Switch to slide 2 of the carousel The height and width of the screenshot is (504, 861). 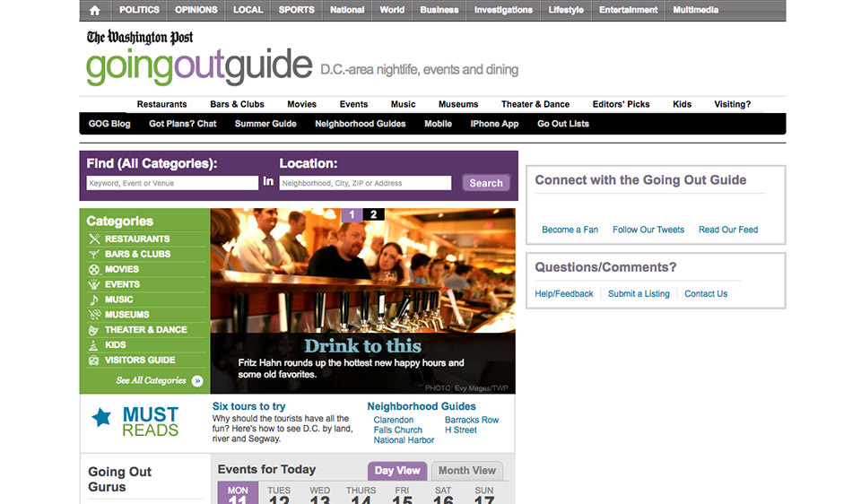[x=373, y=214]
